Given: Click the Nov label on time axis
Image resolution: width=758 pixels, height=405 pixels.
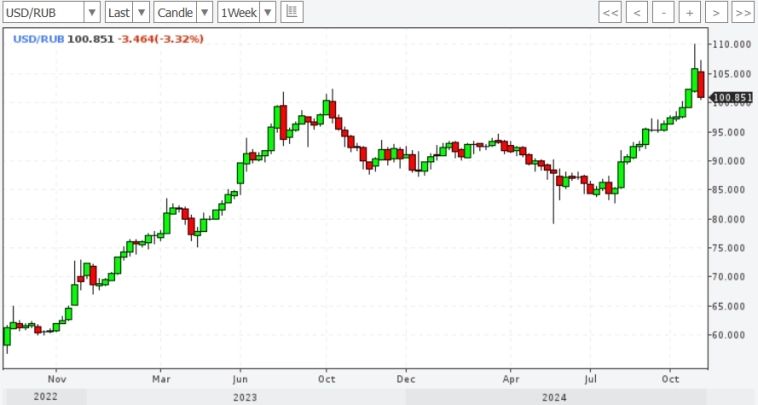Looking at the screenshot, I should [x=56, y=379].
